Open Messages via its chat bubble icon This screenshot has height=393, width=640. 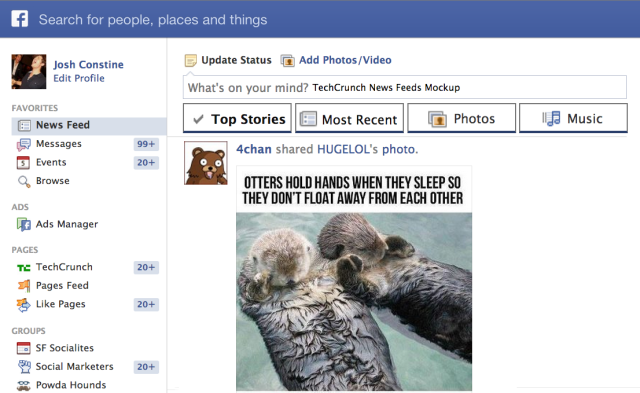click(24, 144)
